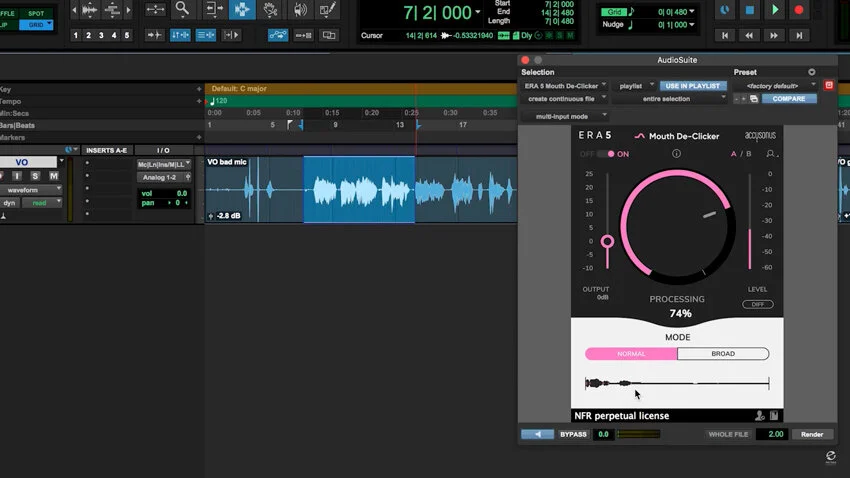Toggle Link Timeline and Edit Selection

coord(180,35)
